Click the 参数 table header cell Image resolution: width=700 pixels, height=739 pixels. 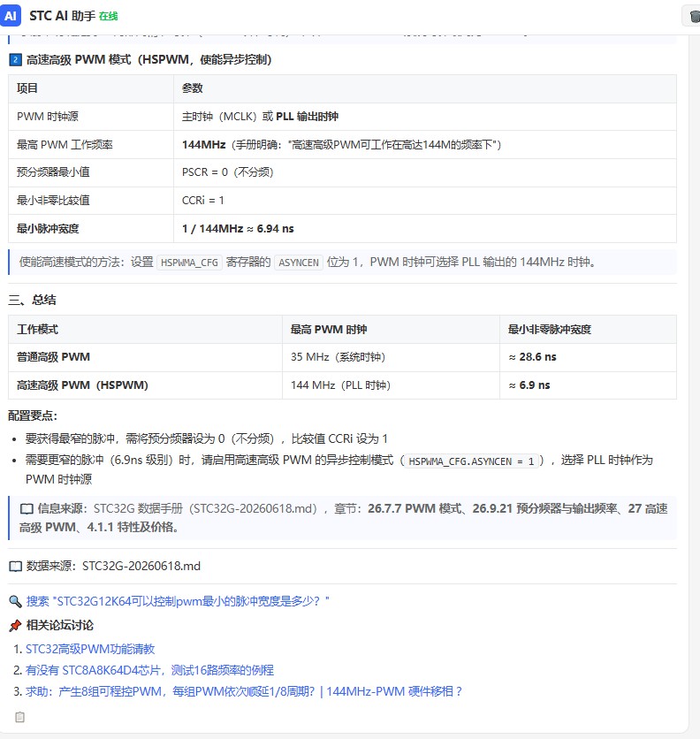425,88
